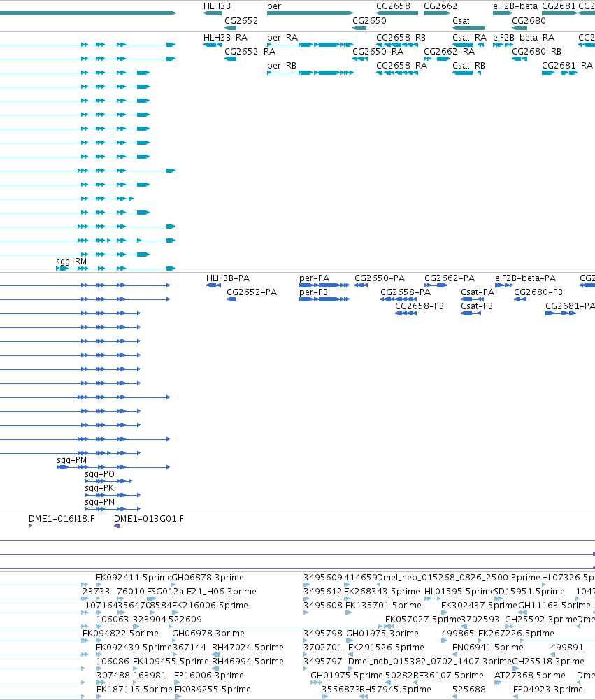Select the CG2662-PA protein label
The width and height of the screenshot is (595, 700).
pos(450,278)
